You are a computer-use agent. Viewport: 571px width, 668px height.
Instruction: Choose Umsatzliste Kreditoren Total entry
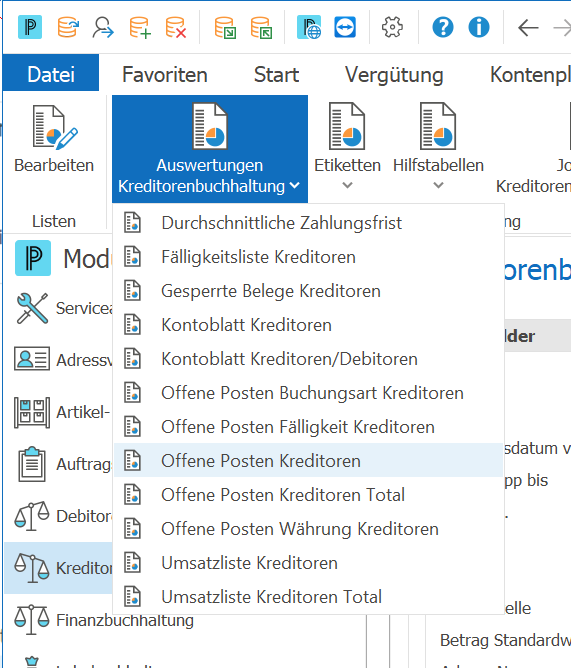[309, 596]
